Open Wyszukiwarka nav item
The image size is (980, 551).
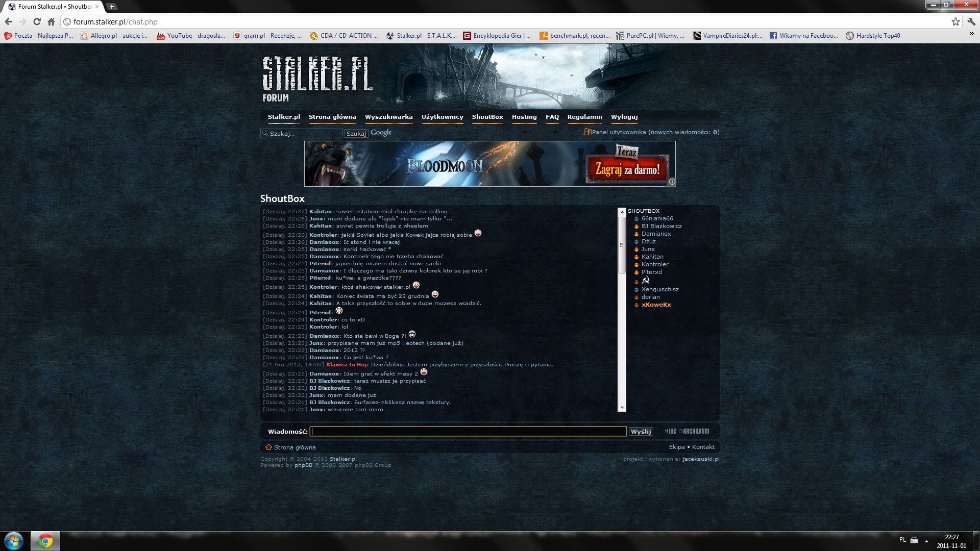point(388,117)
